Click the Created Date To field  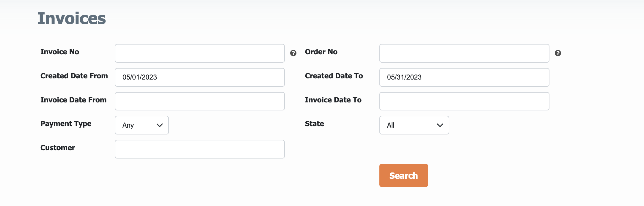click(x=464, y=77)
